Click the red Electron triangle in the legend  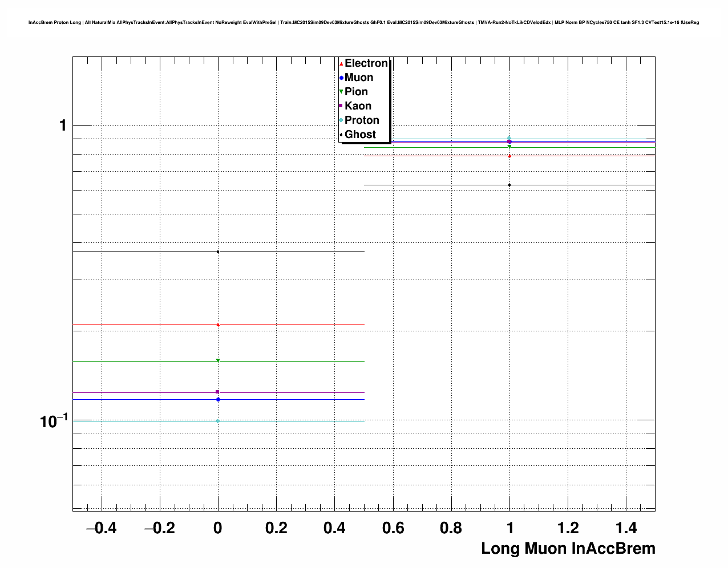341,64
